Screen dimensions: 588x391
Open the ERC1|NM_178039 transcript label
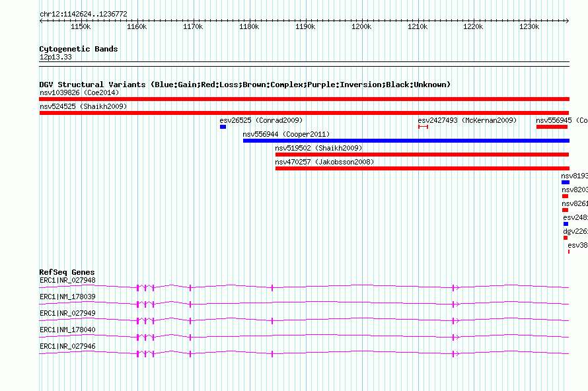(x=67, y=297)
